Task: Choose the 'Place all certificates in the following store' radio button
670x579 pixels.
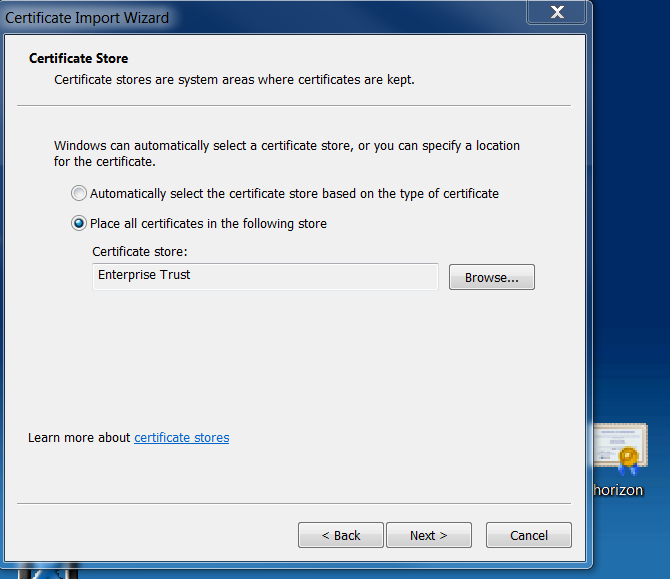Action: [x=79, y=223]
